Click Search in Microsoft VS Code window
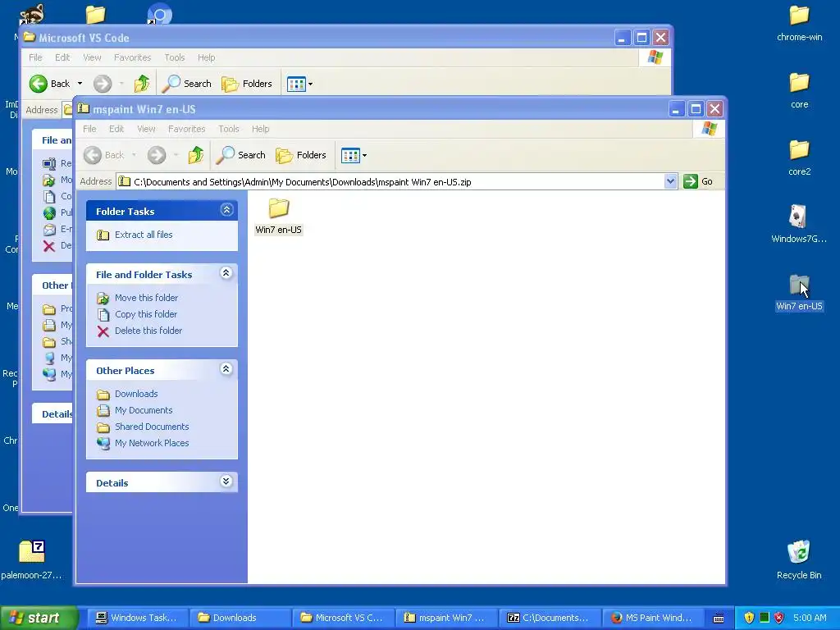 pyautogui.click(x=187, y=84)
